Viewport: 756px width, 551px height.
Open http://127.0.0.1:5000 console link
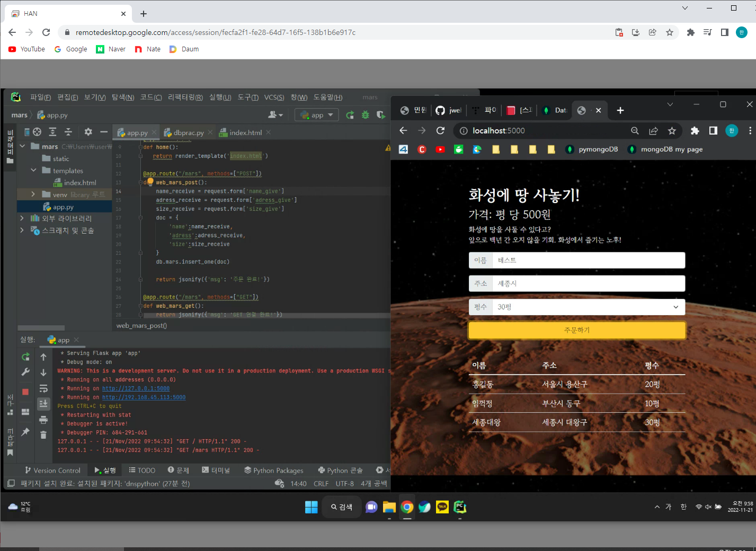[136, 388]
